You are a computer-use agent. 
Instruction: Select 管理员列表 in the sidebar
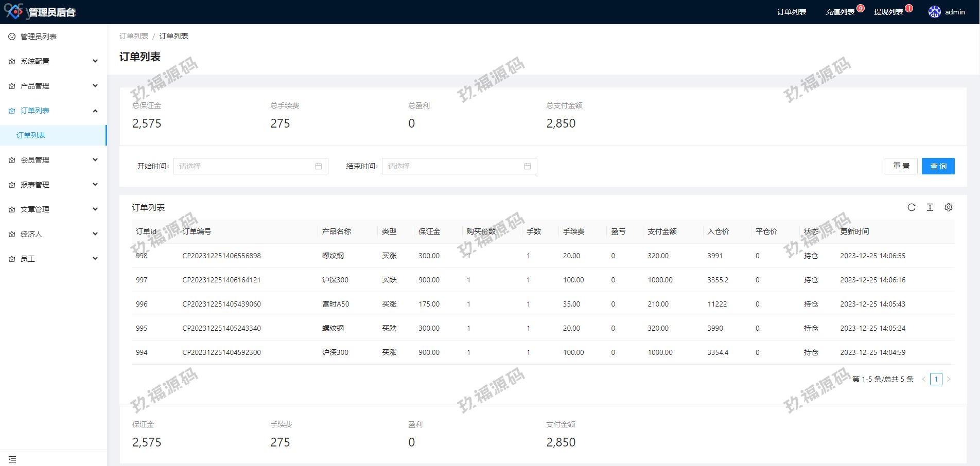pos(39,37)
